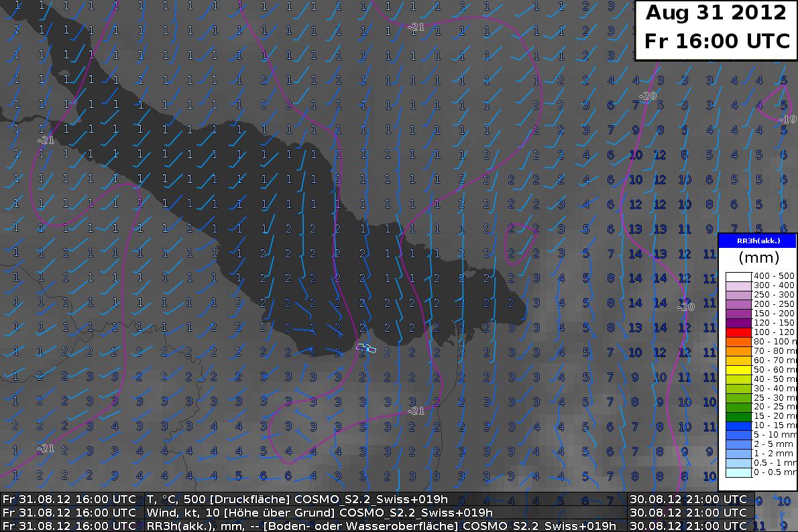Click the (mm) unit label in legend
The height and width of the screenshot is (532, 798).
pos(757,258)
